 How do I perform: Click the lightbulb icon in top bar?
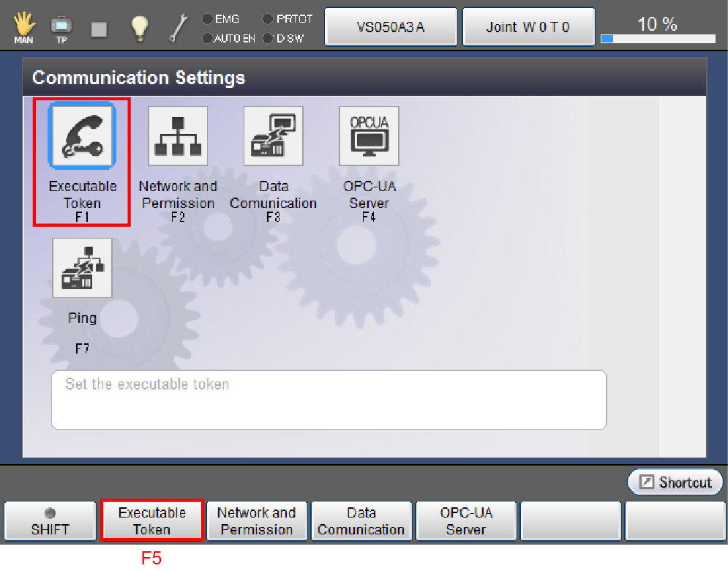point(139,28)
